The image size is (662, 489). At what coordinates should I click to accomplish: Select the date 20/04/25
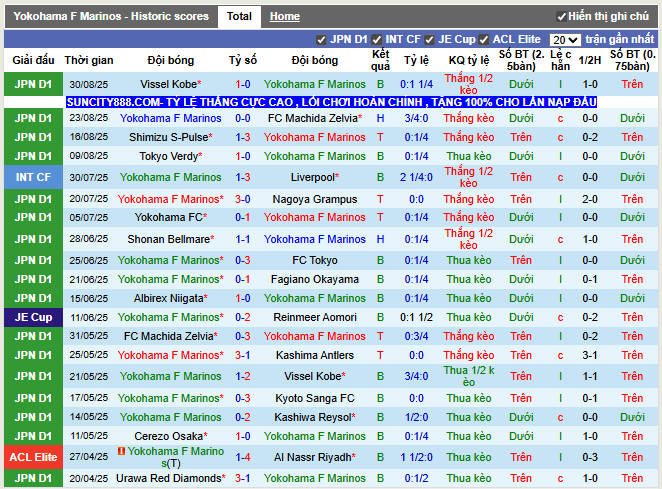pyautogui.click(x=89, y=478)
